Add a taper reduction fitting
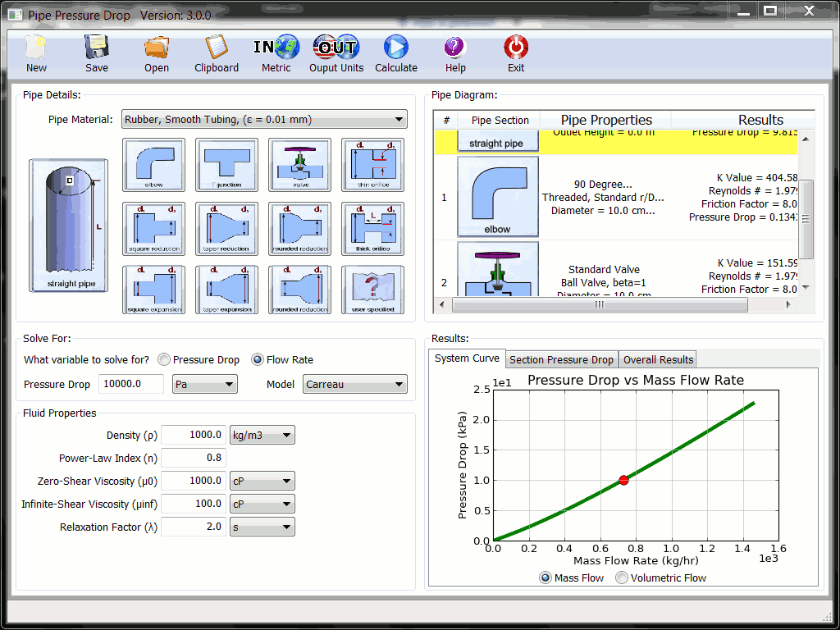Screen dimensions: 840x630 [x=226, y=229]
